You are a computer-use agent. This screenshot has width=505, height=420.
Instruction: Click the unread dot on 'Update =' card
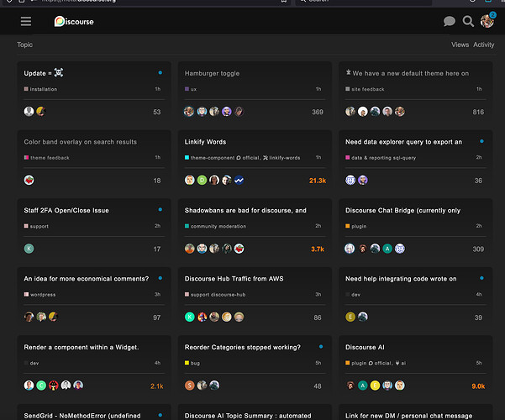click(x=160, y=73)
